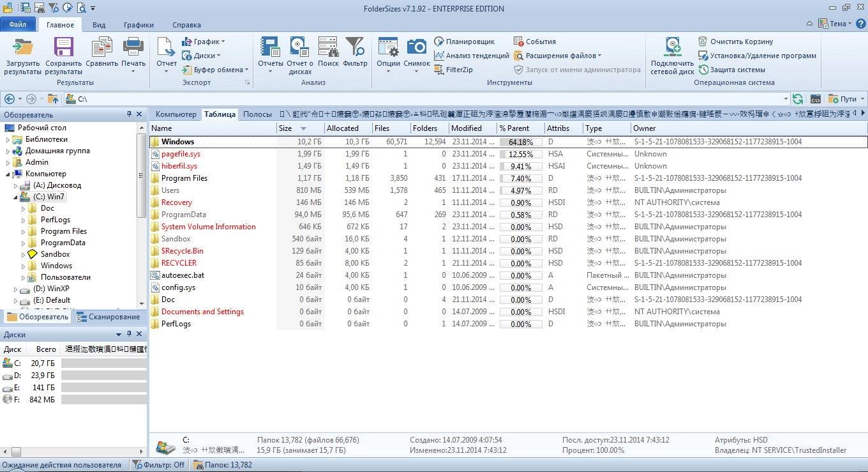This screenshot has height=472, width=868.
Task: Open the Буфер обмена dropdown
Action: [215, 70]
